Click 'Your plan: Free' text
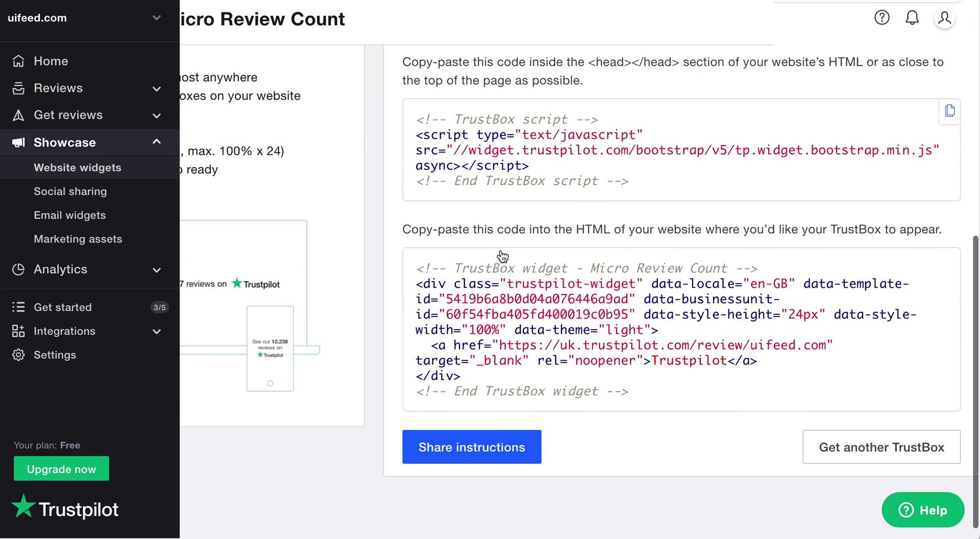This screenshot has width=980, height=539. point(47,445)
